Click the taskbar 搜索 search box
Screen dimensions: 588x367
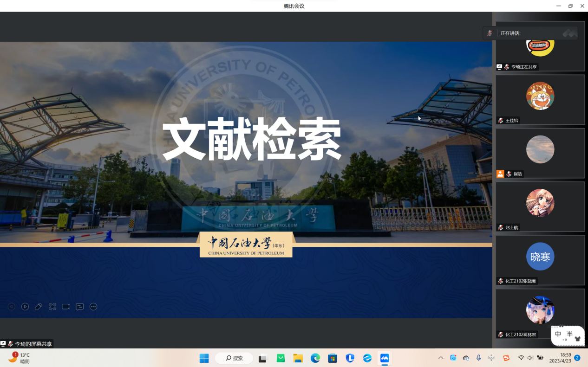coord(234,358)
